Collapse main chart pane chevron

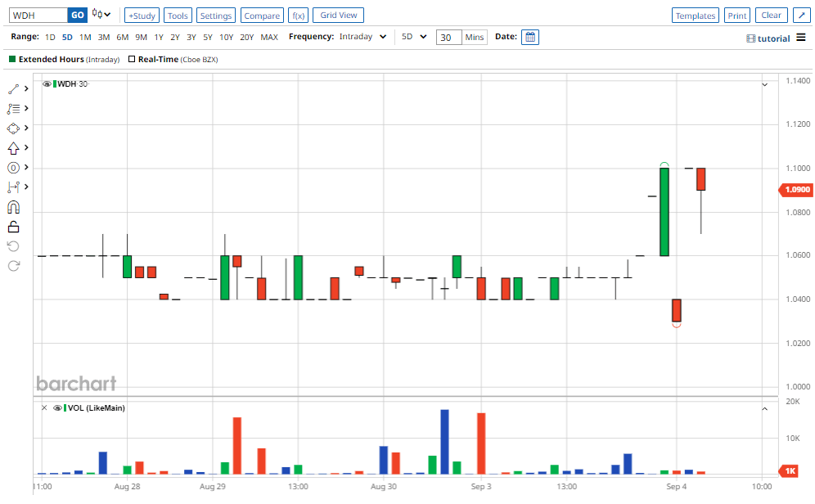click(764, 85)
